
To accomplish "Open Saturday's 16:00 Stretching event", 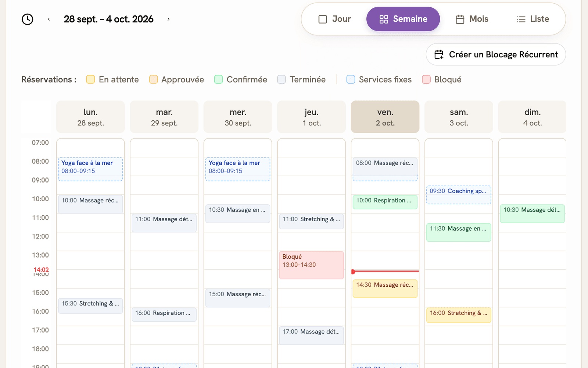I will (x=459, y=315).
